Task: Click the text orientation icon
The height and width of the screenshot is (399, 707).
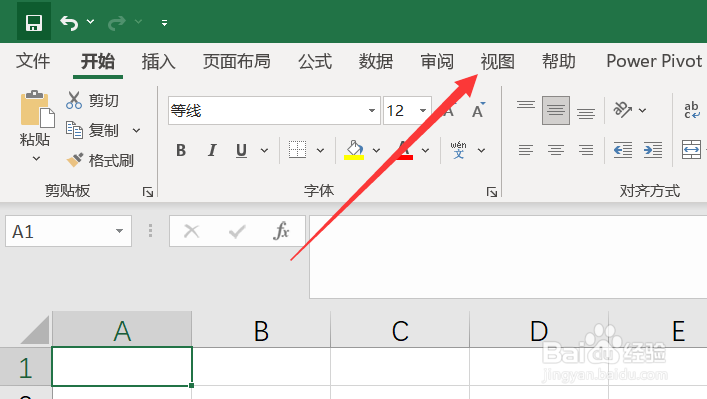Action: [x=623, y=110]
